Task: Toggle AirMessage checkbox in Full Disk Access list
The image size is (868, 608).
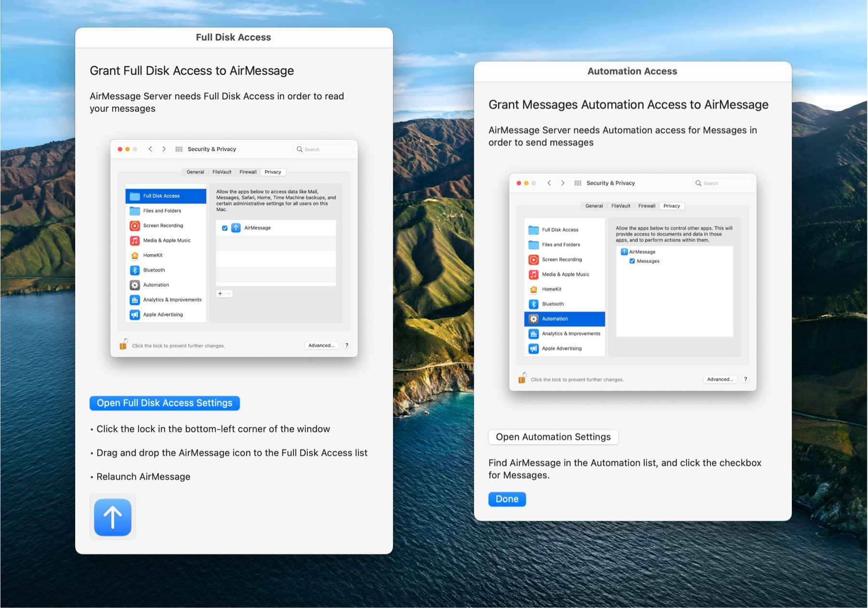Action: [x=225, y=228]
